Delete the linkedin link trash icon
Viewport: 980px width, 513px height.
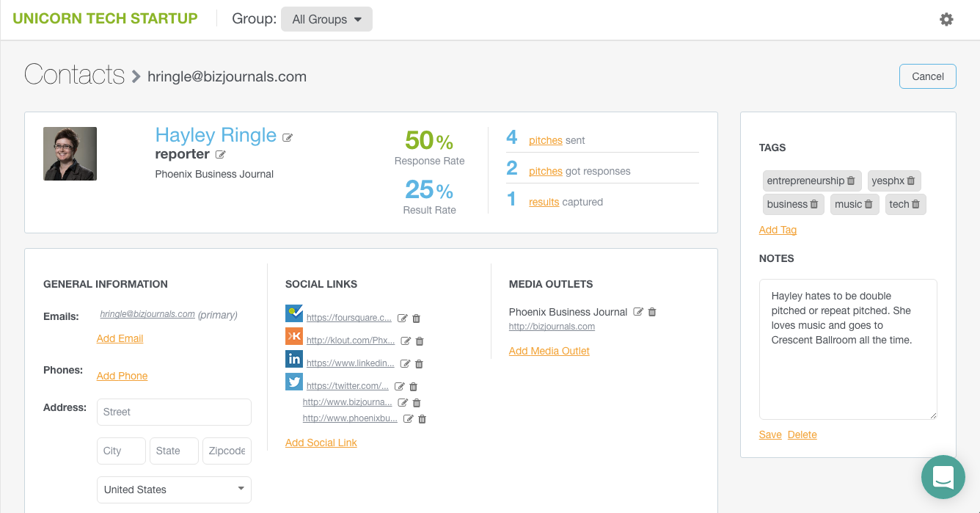419,364
